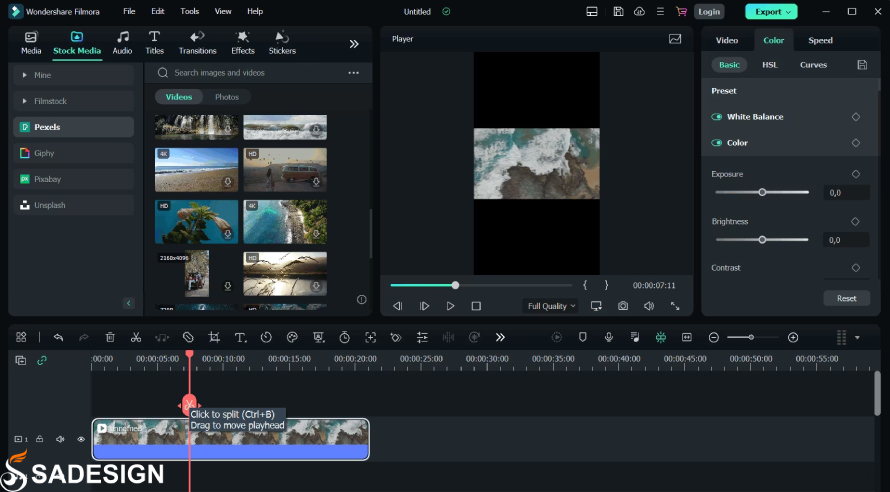Viewport: 890px width, 492px height.
Task: Adjust player volume speaker icon
Action: tap(649, 306)
